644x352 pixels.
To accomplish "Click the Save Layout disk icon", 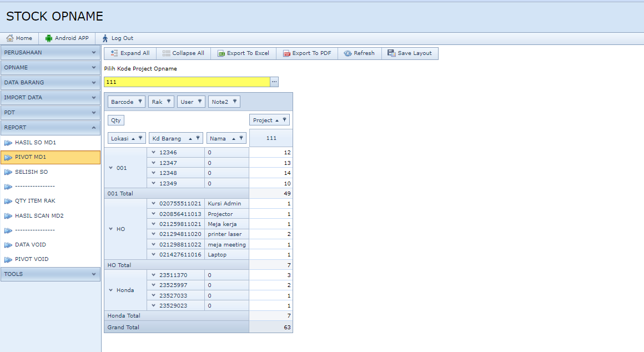I will click(391, 53).
